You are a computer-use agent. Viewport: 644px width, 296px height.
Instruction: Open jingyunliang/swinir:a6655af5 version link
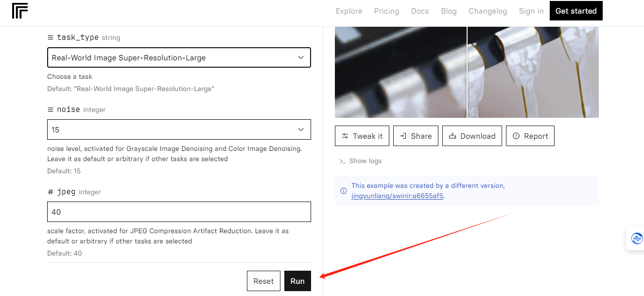pos(397,196)
